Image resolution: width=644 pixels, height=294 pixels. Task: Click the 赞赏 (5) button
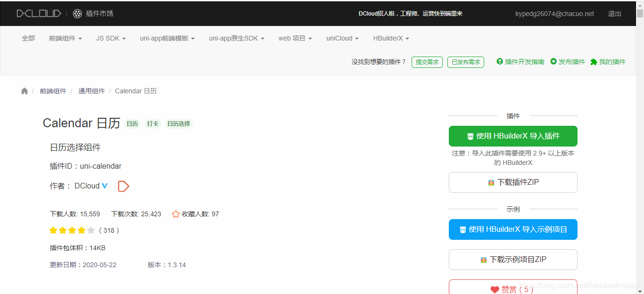click(x=513, y=287)
